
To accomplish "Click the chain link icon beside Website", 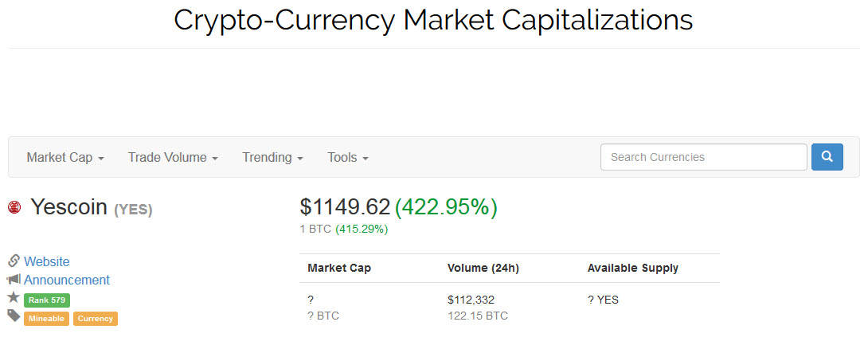I will click(x=14, y=261).
